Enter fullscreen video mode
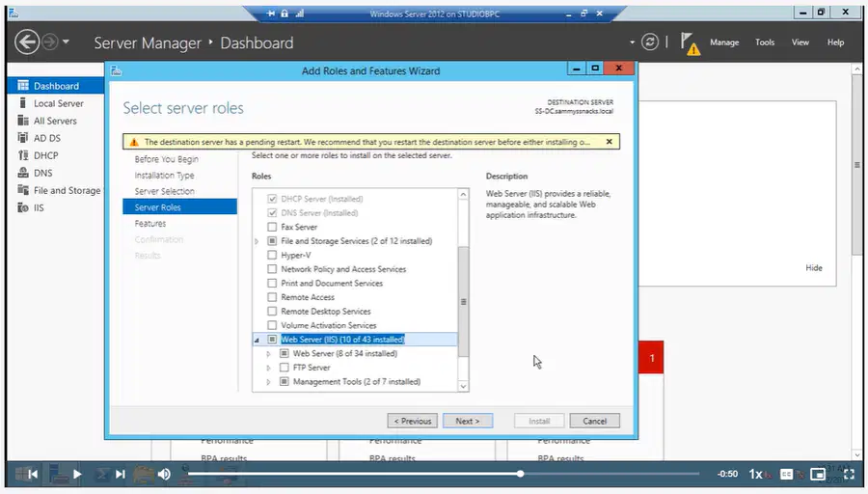The width and height of the screenshot is (868, 494). [849, 474]
